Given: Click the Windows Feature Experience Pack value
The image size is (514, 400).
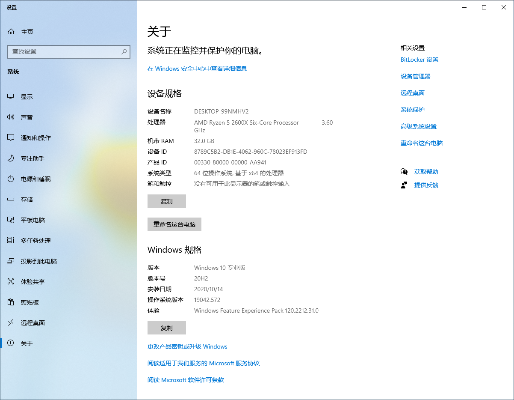Looking at the screenshot, I should [256, 311].
